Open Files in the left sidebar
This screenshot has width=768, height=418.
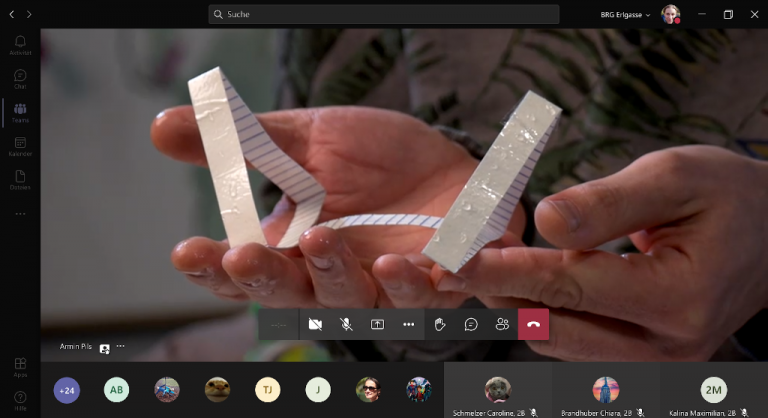(x=20, y=179)
